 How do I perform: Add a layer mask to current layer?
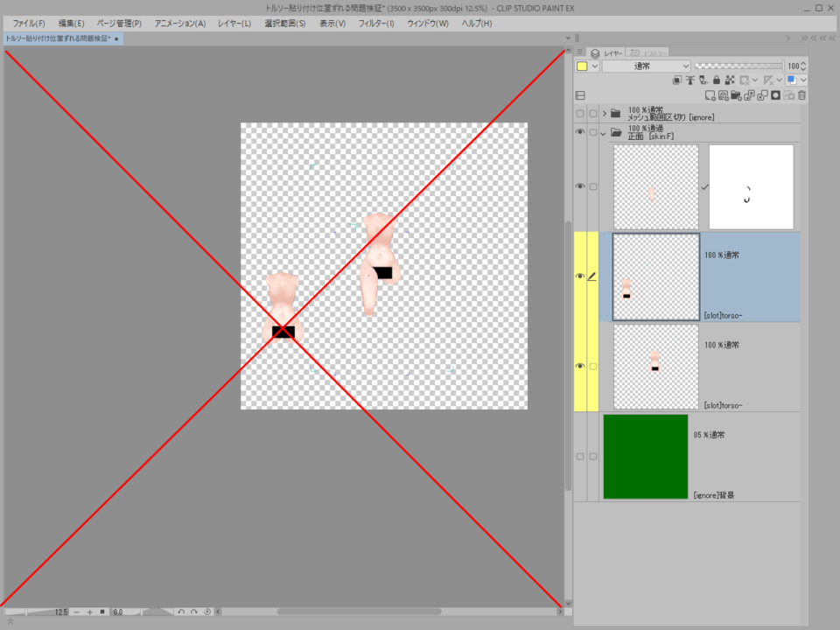776,94
